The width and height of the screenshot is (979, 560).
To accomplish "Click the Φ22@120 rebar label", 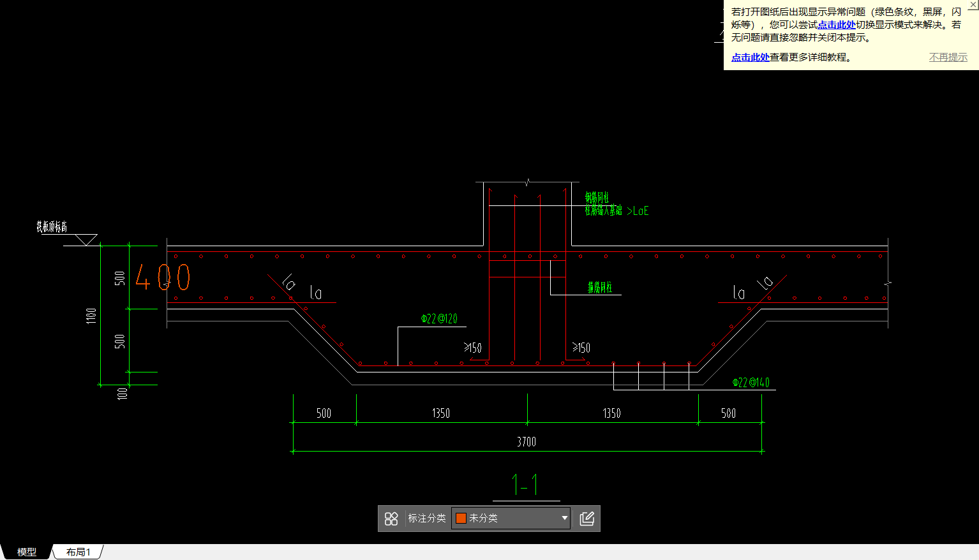I will click(x=439, y=318).
